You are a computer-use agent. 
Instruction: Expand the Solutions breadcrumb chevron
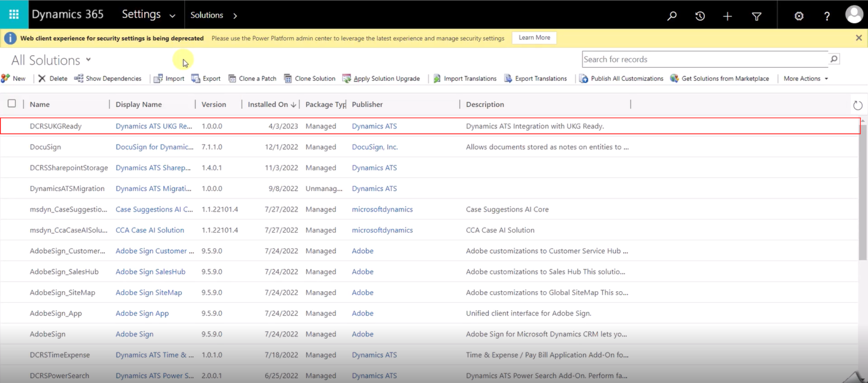(x=235, y=16)
